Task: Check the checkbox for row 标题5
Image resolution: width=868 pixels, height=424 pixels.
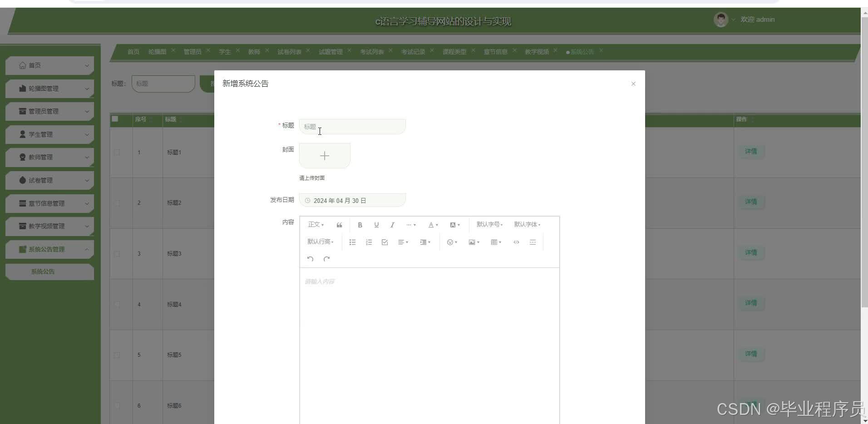Action: pyautogui.click(x=117, y=355)
